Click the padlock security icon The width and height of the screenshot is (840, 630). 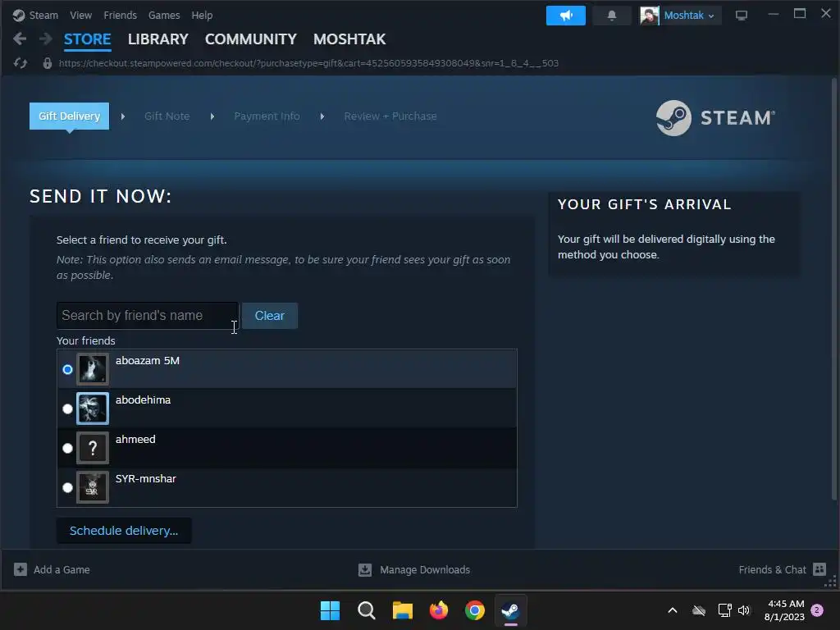[x=47, y=63]
